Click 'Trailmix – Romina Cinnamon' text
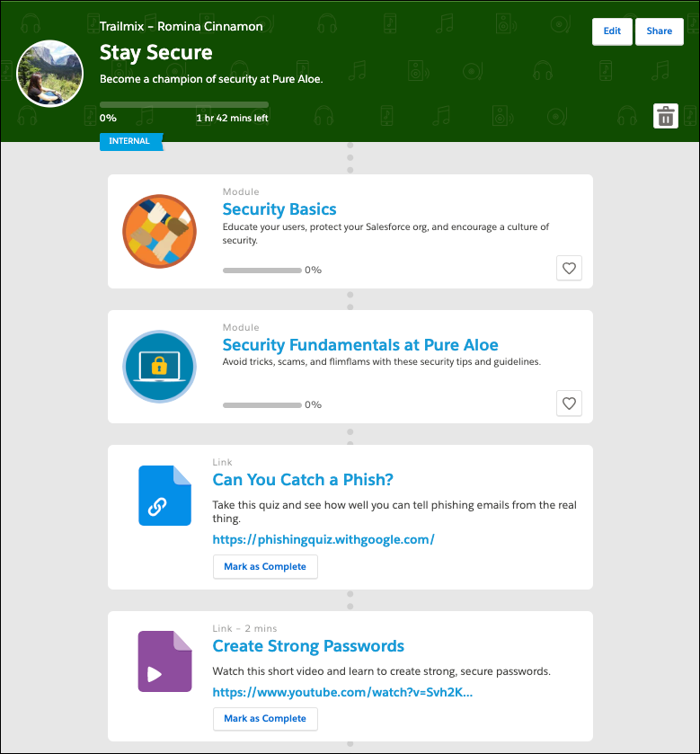 (182, 26)
